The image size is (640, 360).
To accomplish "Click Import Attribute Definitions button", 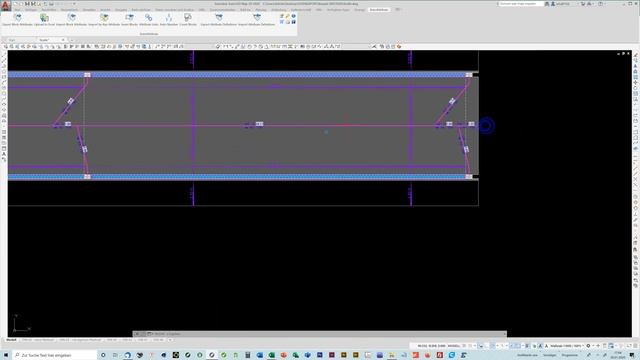I will [x=257, y=20].
